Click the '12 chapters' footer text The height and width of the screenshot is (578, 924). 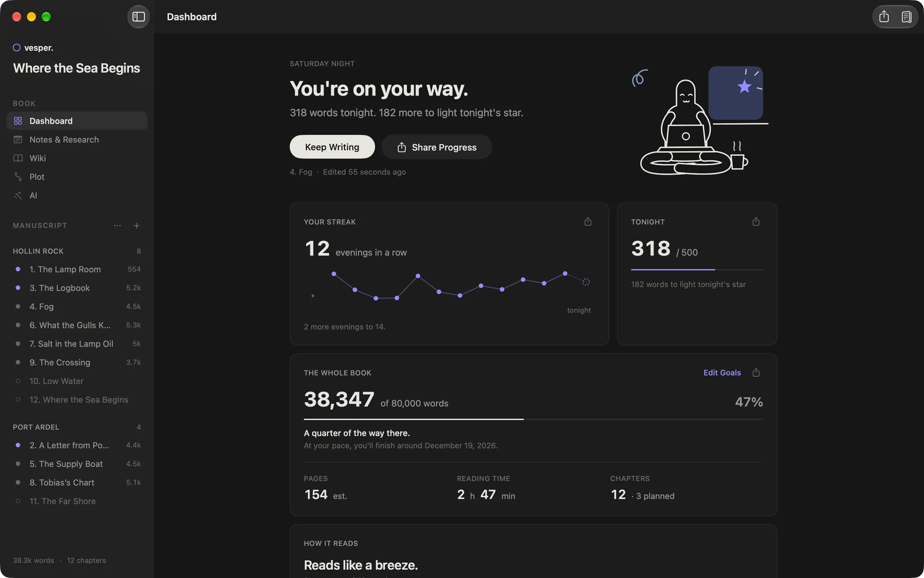click(x=86, y=560)
